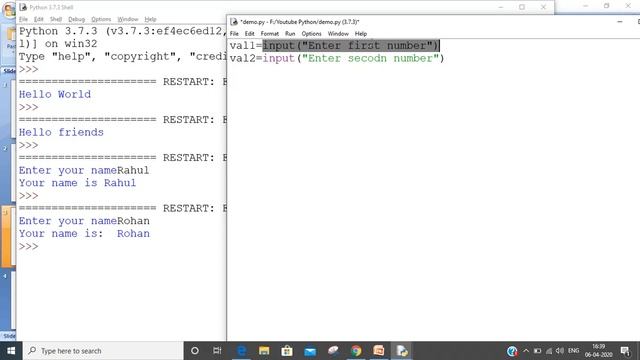Open Task View on taskbar

pyautogui.click(x=217, y=351)
